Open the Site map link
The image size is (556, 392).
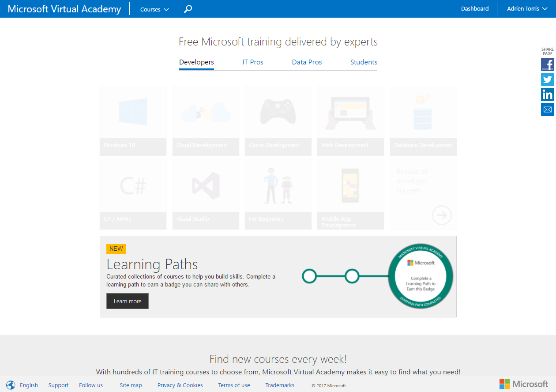point(131,385)
